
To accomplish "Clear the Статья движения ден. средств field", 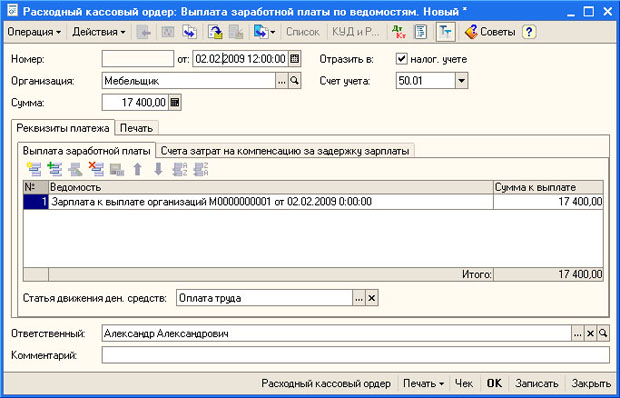I will [371, 298].
